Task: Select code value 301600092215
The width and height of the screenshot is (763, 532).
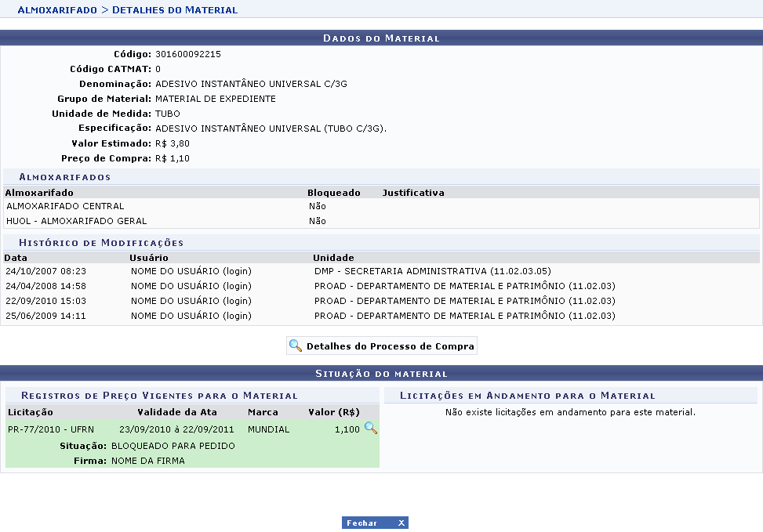Action: click(188, 54)
